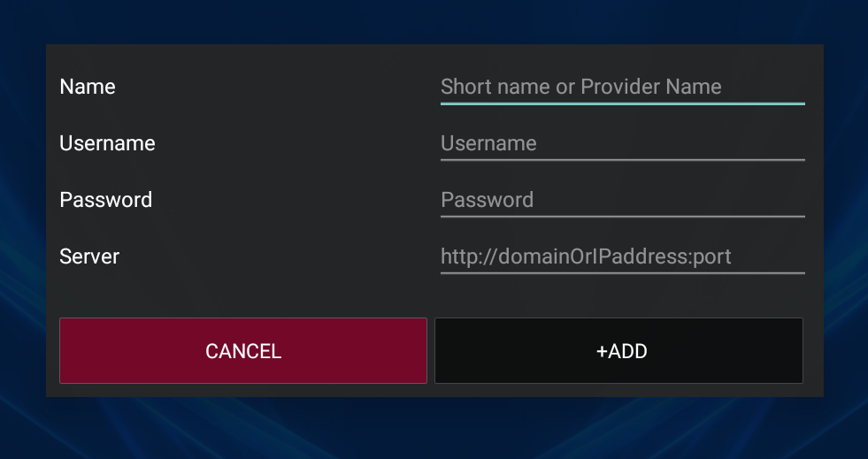The image size is (868, 459).
Task: Click the underline beneath the Password field
Action: click(x=622, y=216)
